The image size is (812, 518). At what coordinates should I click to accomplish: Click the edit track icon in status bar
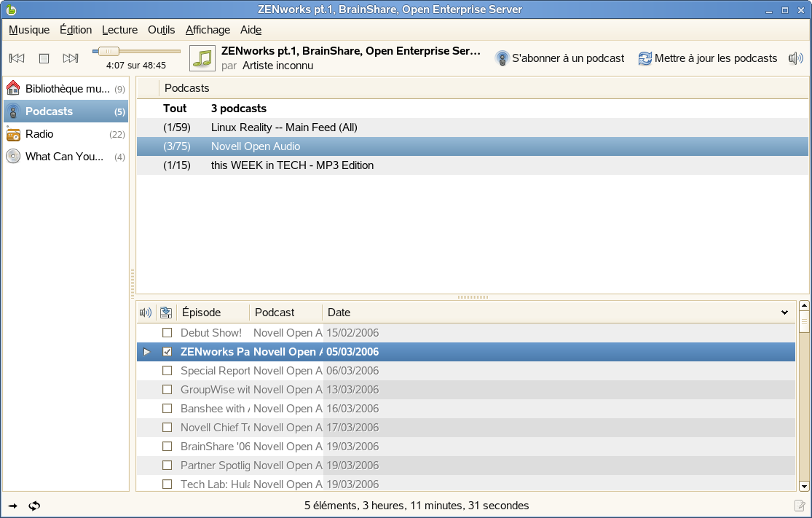pyautogui.click(x=800, y=506)
